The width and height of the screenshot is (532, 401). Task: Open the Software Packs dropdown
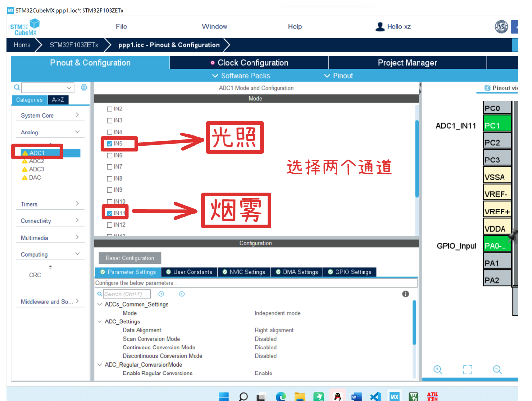click(241, 76)
